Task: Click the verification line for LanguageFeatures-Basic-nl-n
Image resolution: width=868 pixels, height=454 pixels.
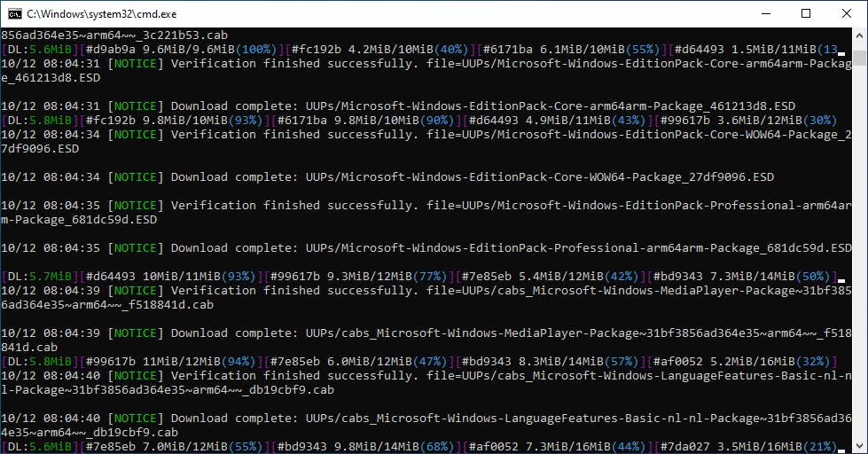Action: click(x=426, y=375)
